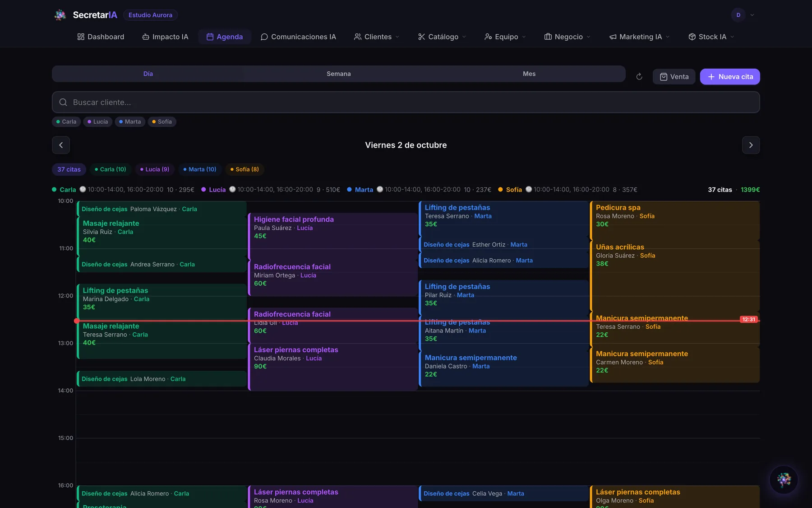This screenshot has width=812, height=508.
Task: Open the user account dropdown chevron
Action: (752, 15)
